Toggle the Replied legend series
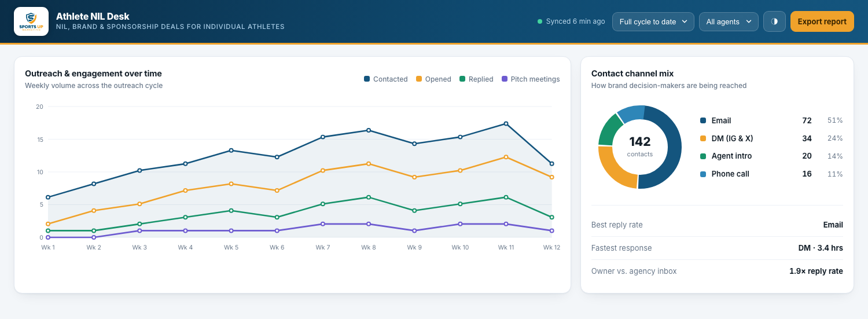This screenshot has width=868, height=319. [476, 79]
